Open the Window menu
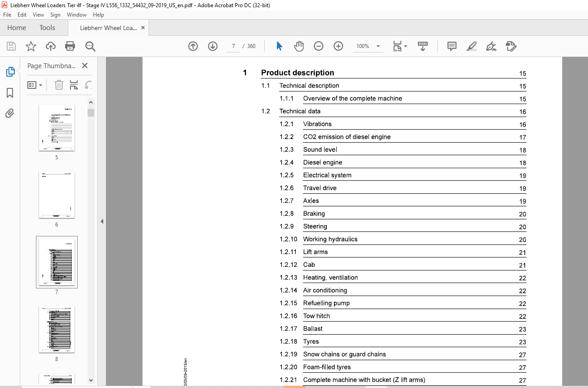Screen dimensions: 588x388 tap(77, 15)
